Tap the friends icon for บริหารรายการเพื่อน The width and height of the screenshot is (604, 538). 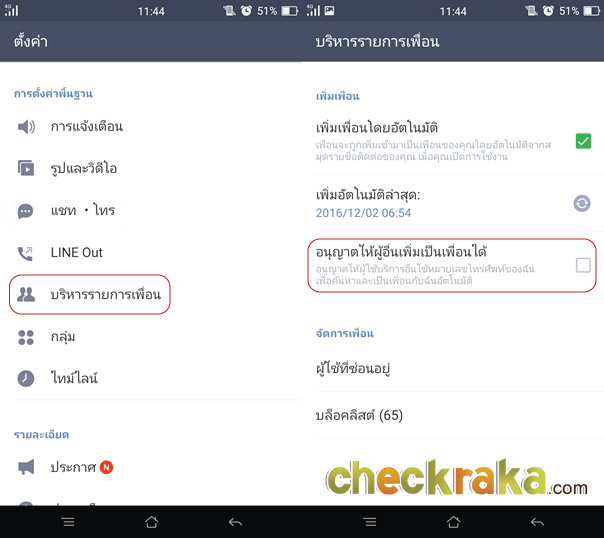[x=26, y=295]
